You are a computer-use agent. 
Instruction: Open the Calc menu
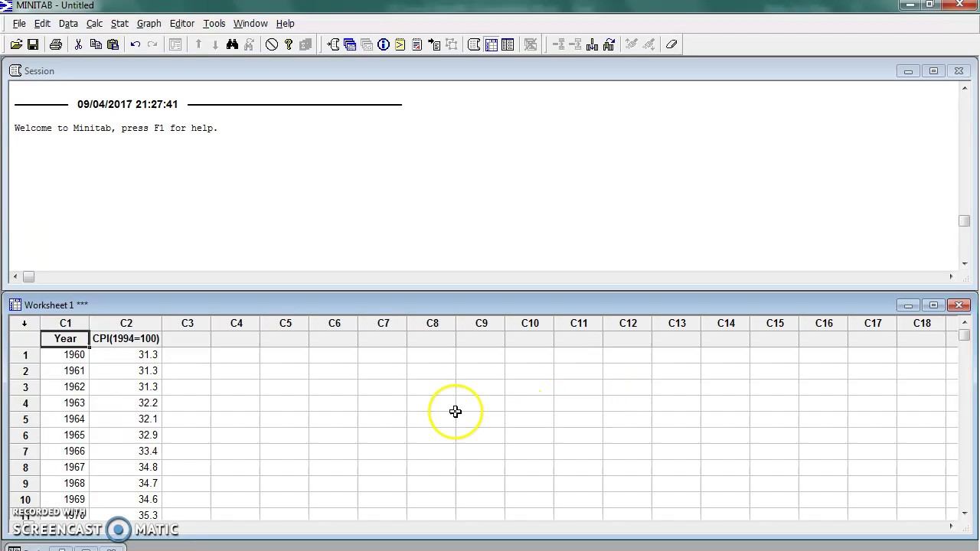[94, 24]
